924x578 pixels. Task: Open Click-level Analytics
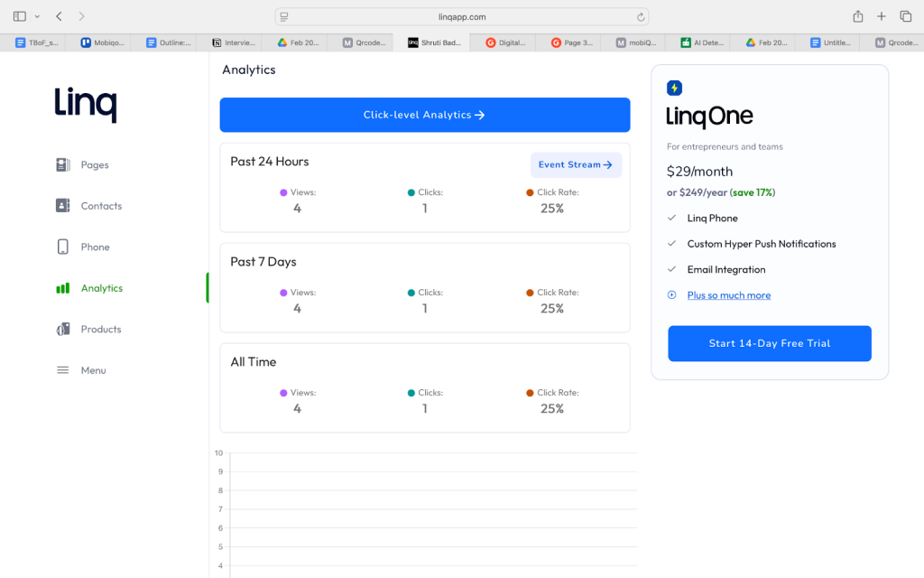424,115
